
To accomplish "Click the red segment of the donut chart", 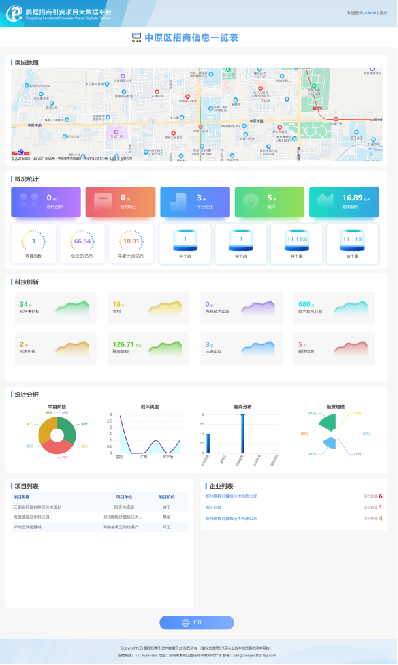I will (57, 447).
